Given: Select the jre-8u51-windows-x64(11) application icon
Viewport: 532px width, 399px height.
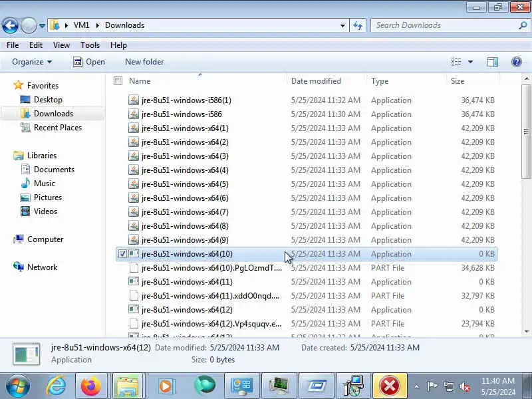Looking at the screenshot, I should click(134, 281).
